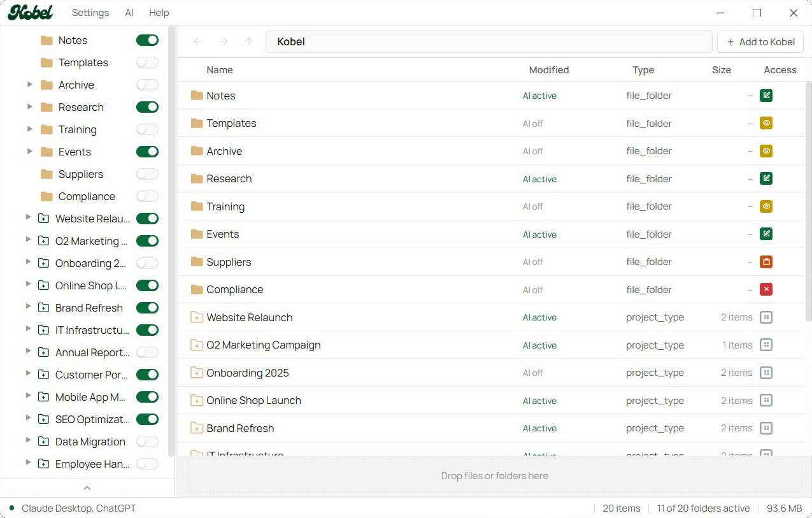Sort by the Modified column header

[x=548, y=70]
